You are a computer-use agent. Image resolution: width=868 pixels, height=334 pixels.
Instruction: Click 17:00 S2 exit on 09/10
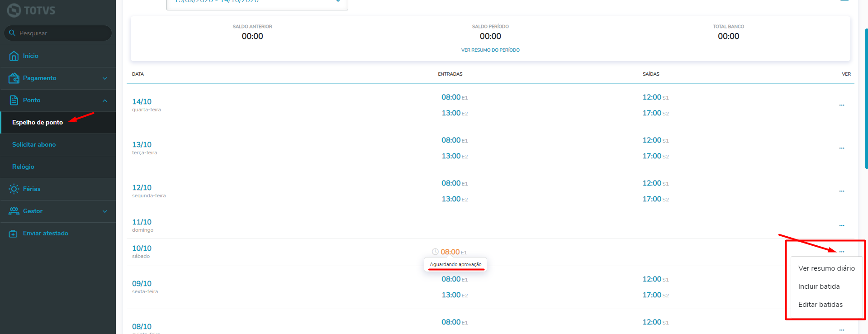(x=655, y=295)
